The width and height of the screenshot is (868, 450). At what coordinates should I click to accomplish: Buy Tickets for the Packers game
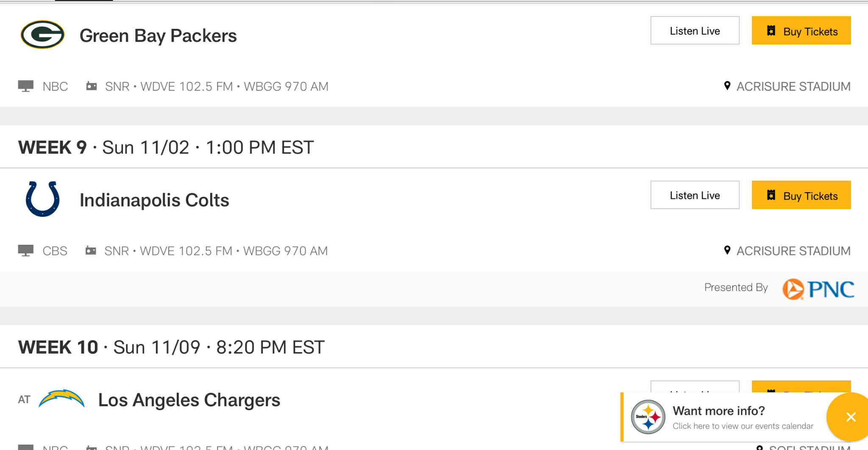point(801,31)
